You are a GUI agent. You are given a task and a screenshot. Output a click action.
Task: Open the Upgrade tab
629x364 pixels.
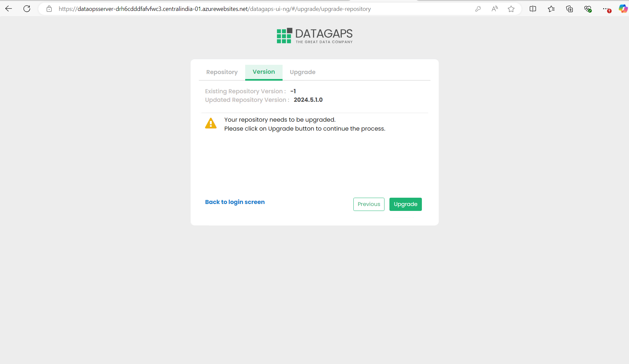[302, 72]
